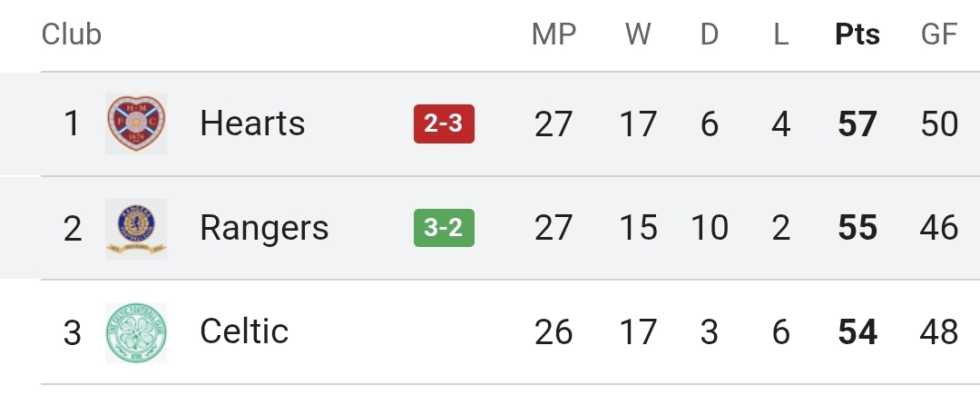The image size is (980, 395).
Task: Open the red 2-3 match result badge
Action: pyautogui.click(x=444, y=123)
